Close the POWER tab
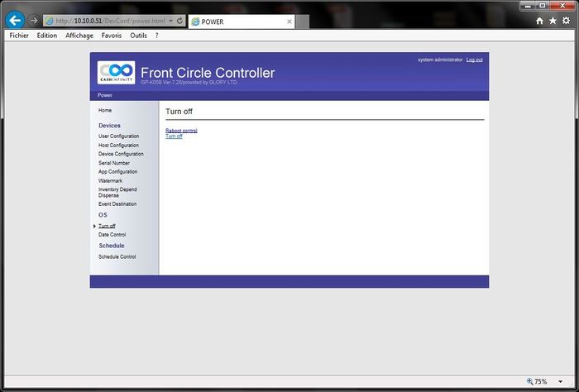 (289, 22)
